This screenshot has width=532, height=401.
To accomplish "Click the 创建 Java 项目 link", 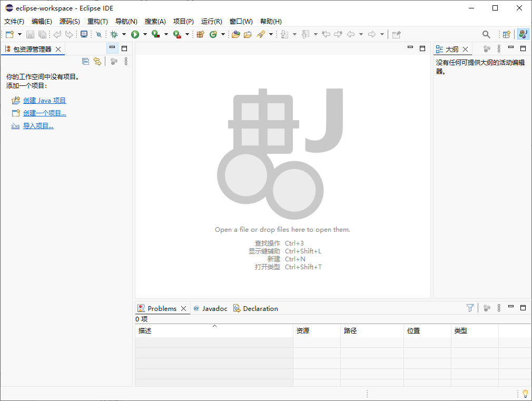I will 44,101.
